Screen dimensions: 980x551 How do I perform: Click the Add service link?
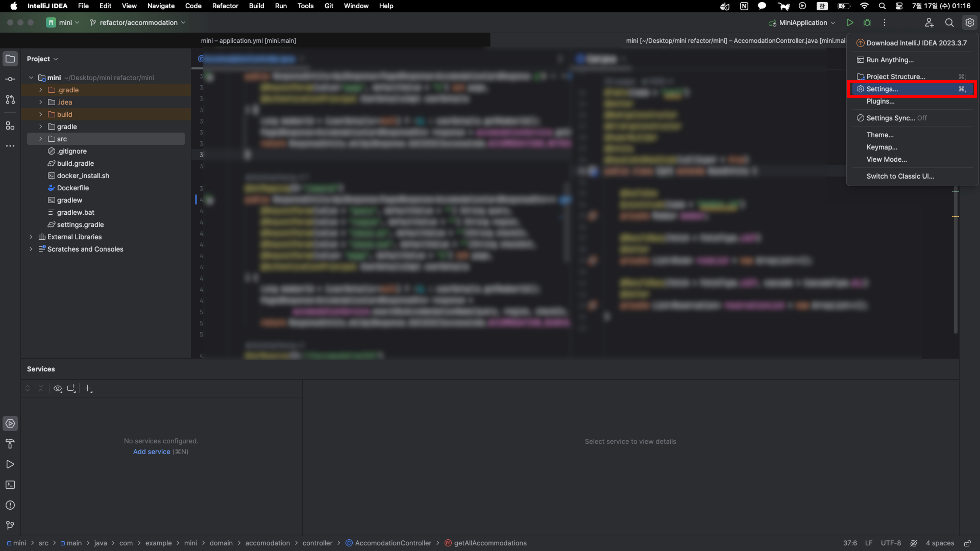[x=151, y=452]
